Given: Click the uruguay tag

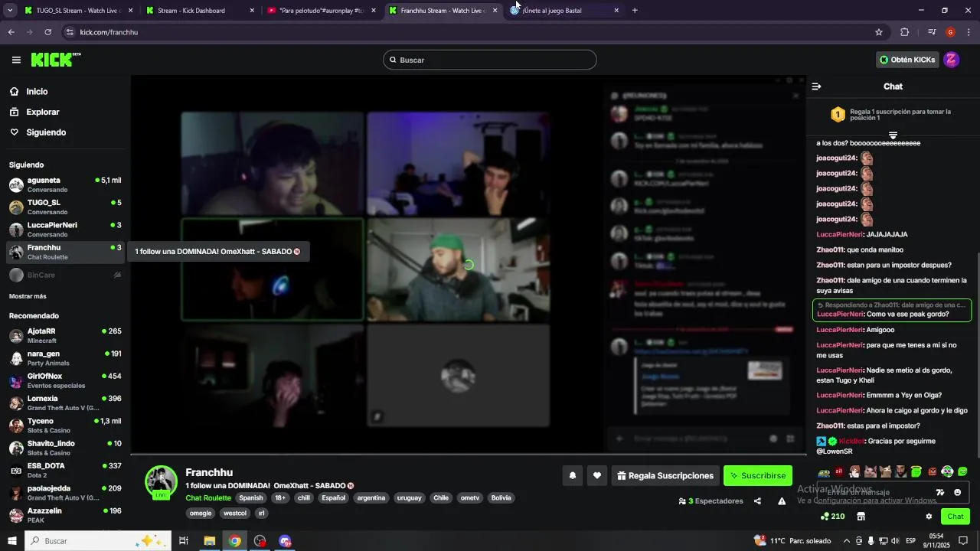Looking at the screenshot, I should pyautogui.click(x=410, y=498).
